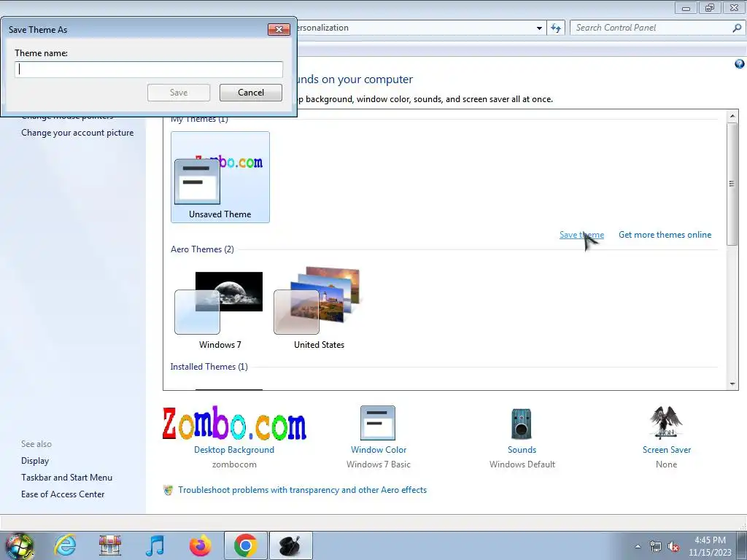Click the search magnifier icon
The image size is (747, 560).
737,28
